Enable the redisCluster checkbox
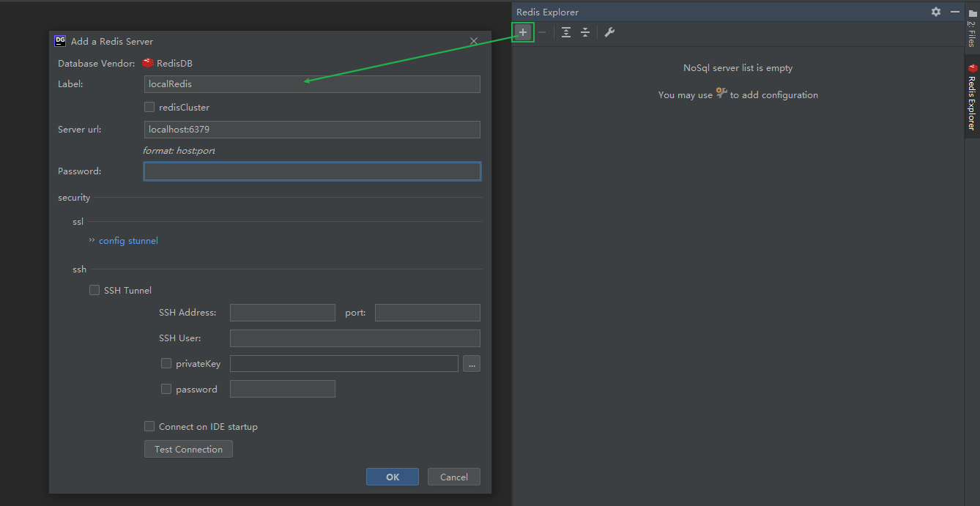This screenshot has height=506, width=980. click(x=149, y=107)
